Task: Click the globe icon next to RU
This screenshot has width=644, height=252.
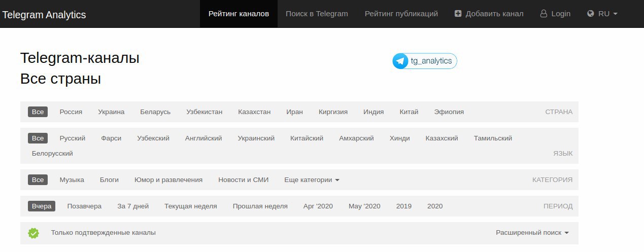Action: coord(590,14)
